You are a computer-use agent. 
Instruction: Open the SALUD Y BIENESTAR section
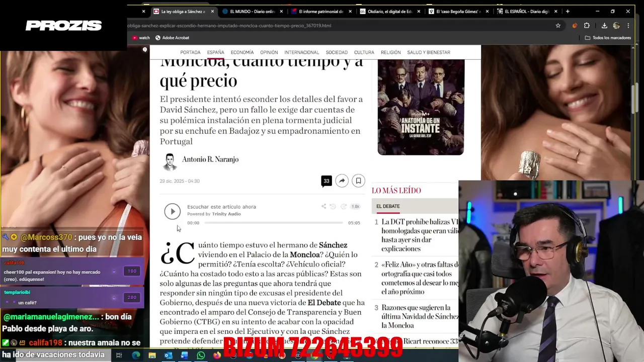[x=429, y=52]
